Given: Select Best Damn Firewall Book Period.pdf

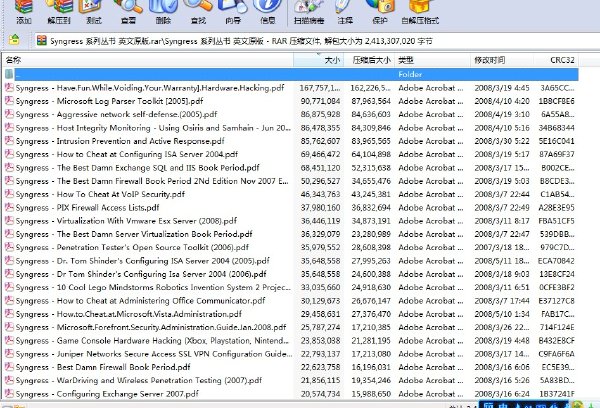Looking at the screenshot, I should (x=290, y=367).
